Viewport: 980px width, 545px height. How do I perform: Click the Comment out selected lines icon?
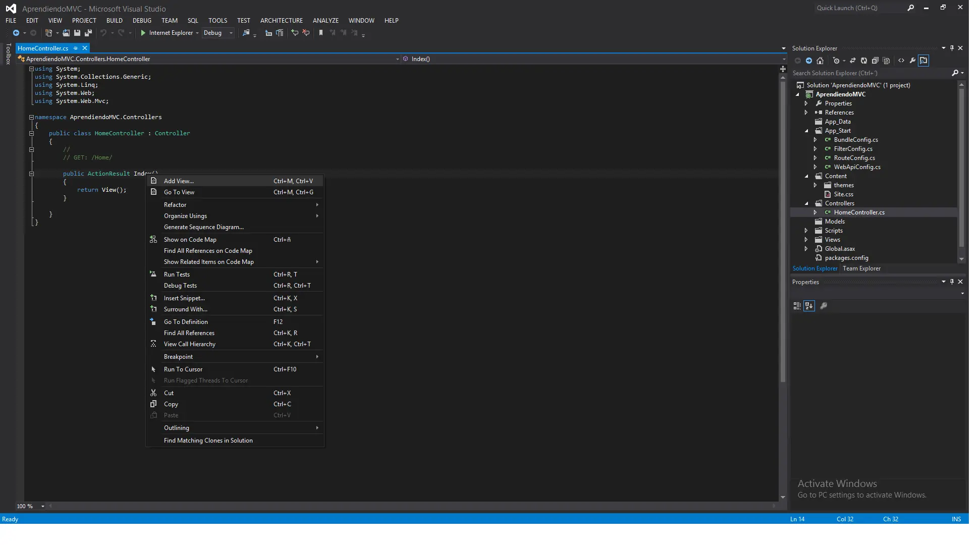pos(295,33)
